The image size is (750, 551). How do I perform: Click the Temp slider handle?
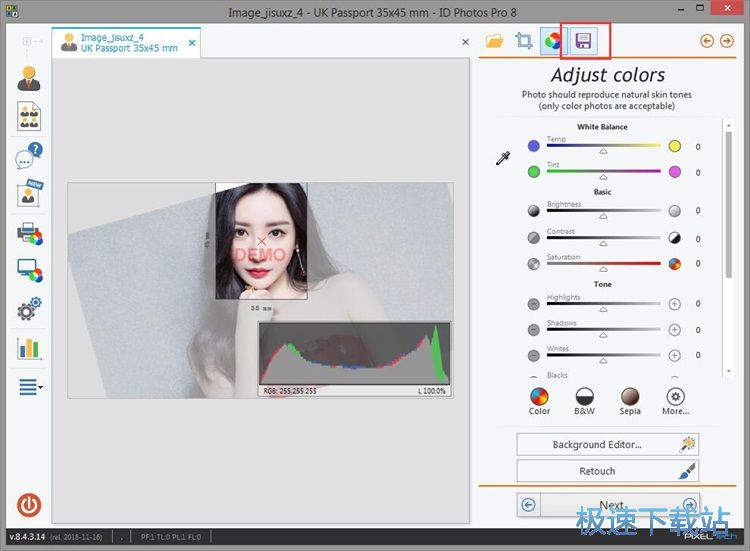tap(604, 151)
